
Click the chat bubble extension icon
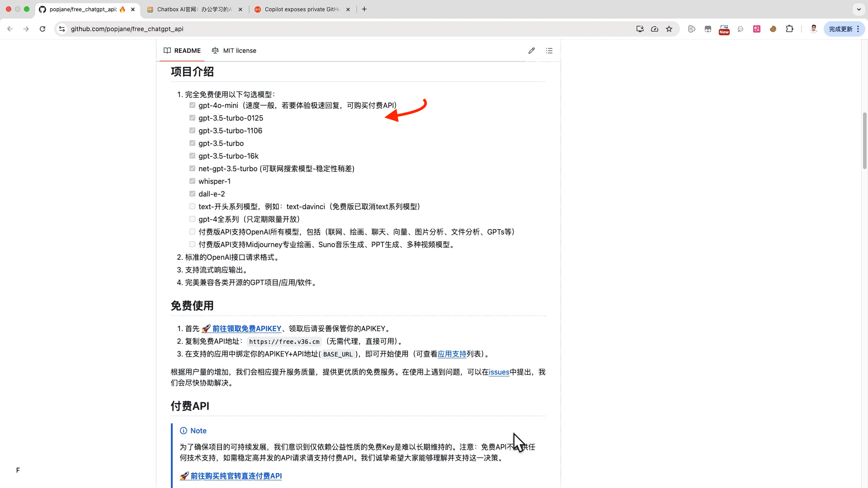(x=741, y=29)
